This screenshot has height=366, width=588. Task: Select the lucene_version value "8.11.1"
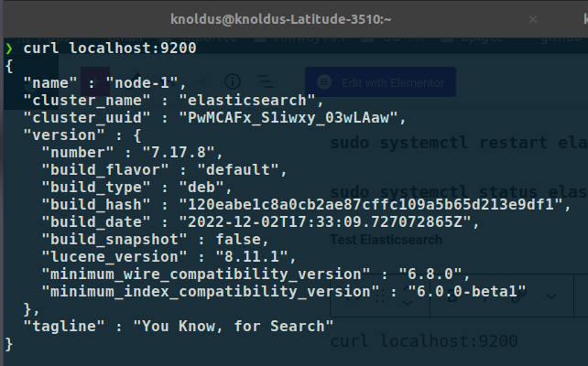pyautogui.click(x=252, y=257)
